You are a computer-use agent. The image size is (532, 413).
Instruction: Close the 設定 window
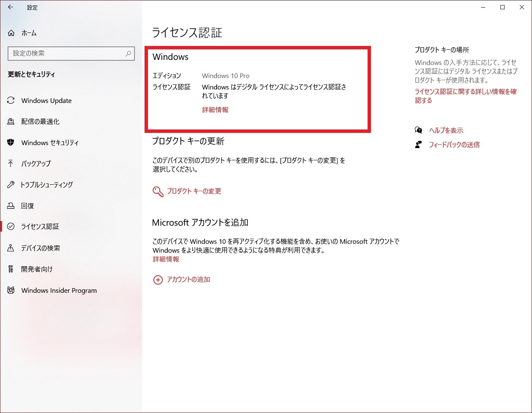[522, 7]
